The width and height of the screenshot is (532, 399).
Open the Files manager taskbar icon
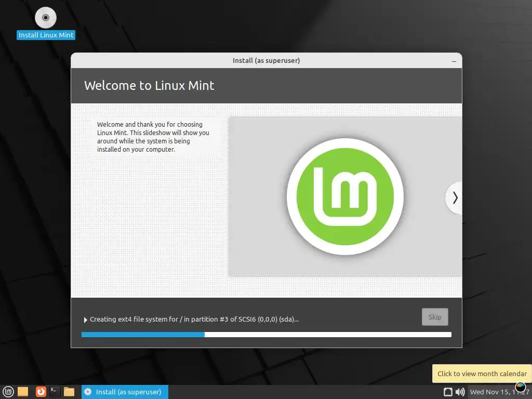pos(69,392)
